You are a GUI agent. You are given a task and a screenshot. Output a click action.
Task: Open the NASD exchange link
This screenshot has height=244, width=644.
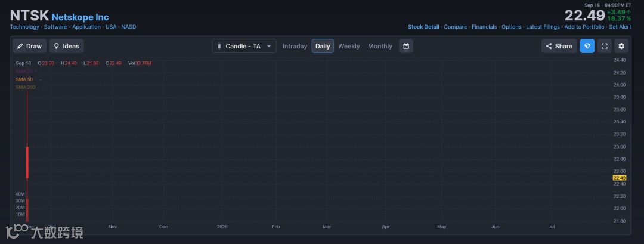pos(129,27)
